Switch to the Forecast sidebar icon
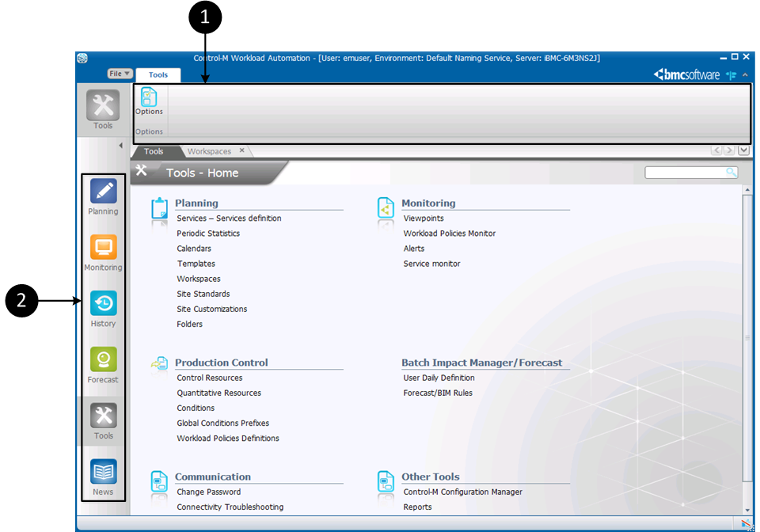The height and width of the screenshot is (532, 760). (x=103, y=360)
